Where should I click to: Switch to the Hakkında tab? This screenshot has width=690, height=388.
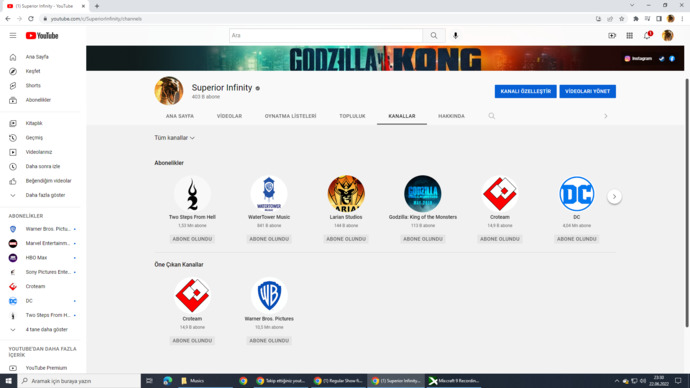[x=451, y=116]
